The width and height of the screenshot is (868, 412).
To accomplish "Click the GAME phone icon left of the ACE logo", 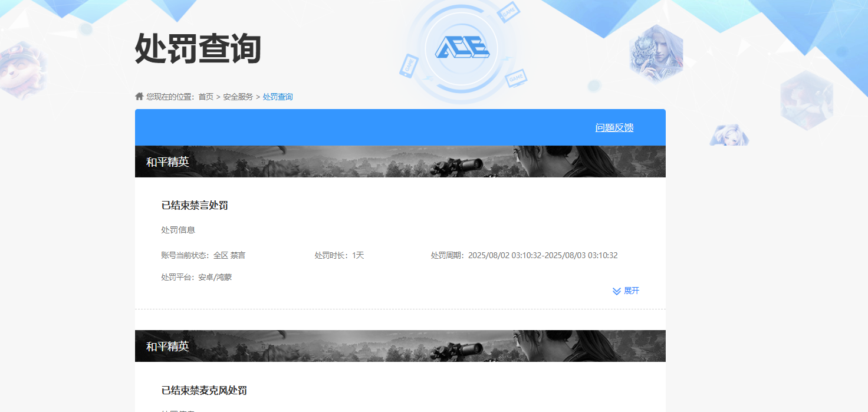I will 409,65.
